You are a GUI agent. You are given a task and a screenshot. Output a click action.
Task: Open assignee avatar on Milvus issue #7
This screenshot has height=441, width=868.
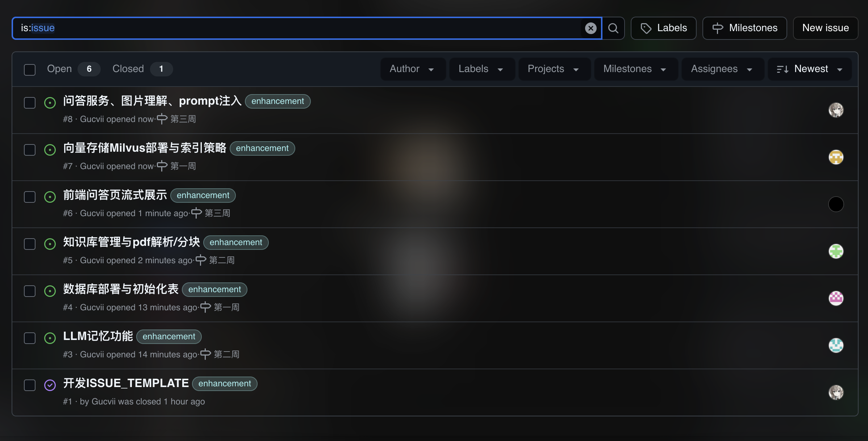pyautogui.click(x=836, y=157)
